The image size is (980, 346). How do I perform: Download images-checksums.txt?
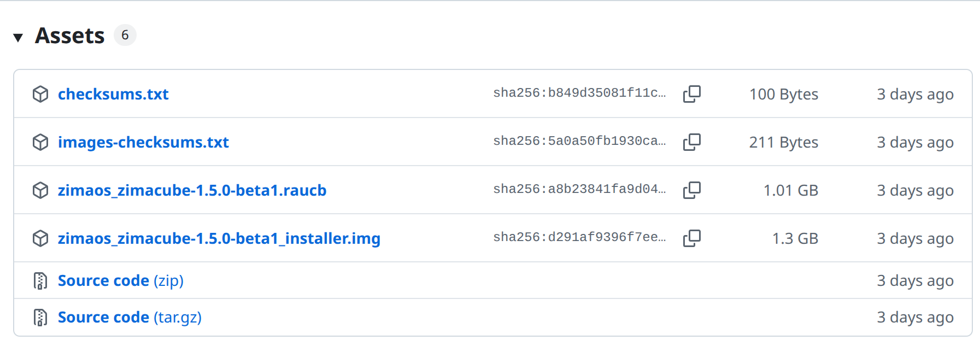[143, 142]
